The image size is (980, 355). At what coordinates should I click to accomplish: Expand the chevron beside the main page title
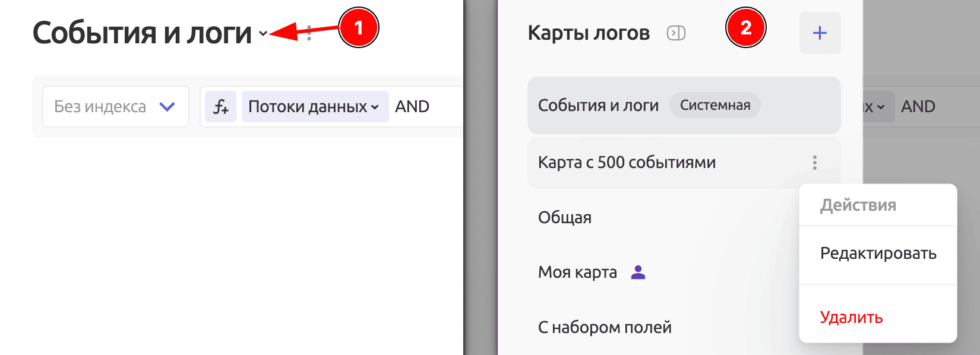tap(263, 34)
